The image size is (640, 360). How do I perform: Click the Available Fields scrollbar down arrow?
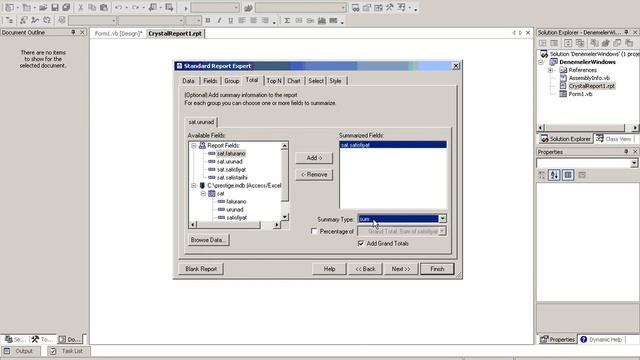click(284, 217)
